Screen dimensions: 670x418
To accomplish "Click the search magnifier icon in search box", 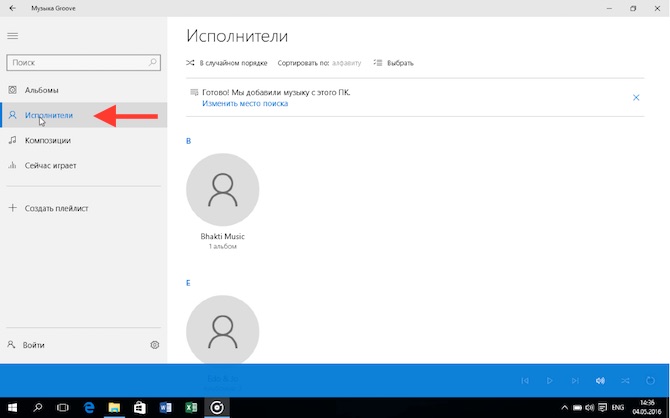I will tap(153, 62).
